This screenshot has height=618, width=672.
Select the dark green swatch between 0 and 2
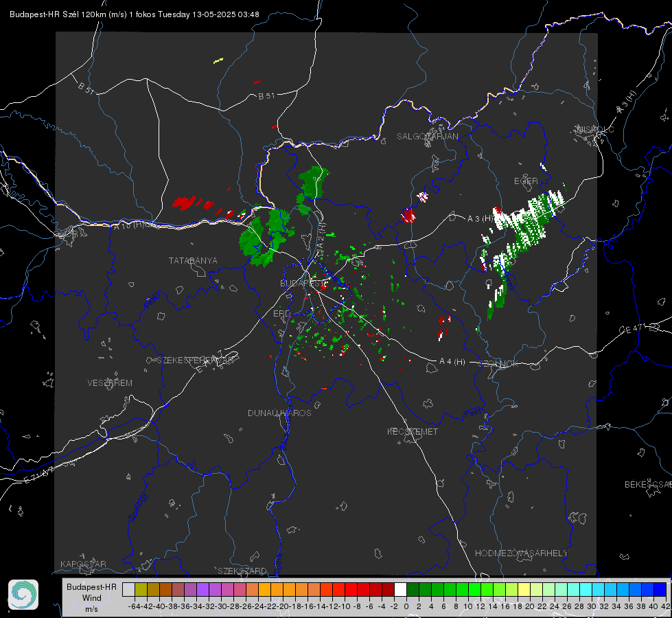point(413,589)
